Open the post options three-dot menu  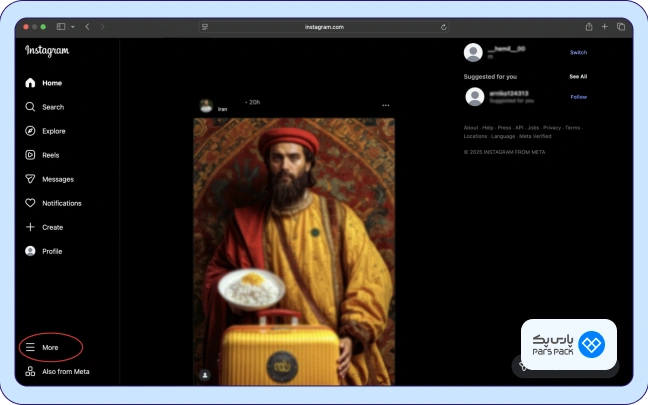tap(386, 105)
